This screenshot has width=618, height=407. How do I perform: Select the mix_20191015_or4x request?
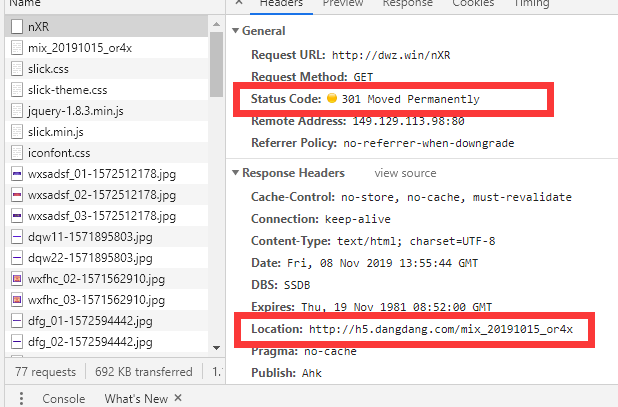pos(79,48)
